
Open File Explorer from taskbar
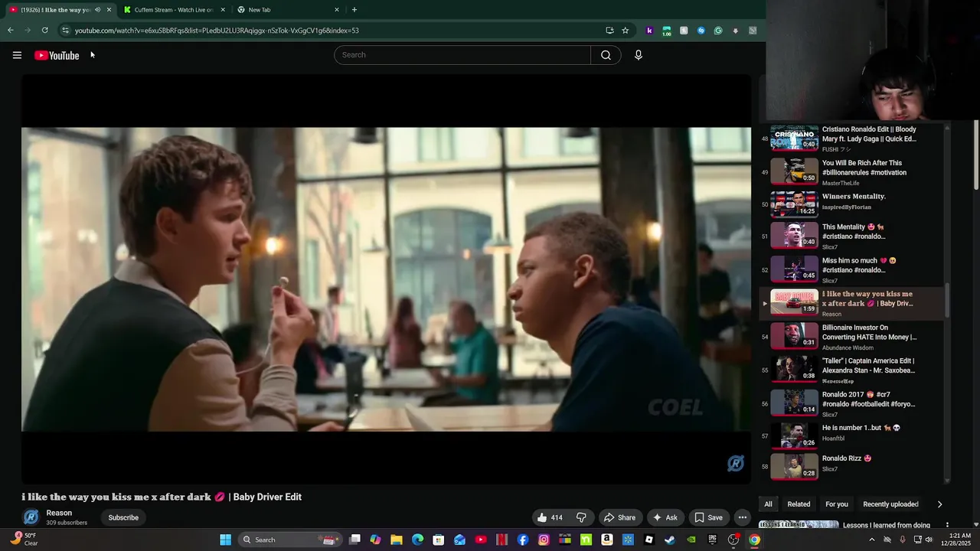(397, 540)
